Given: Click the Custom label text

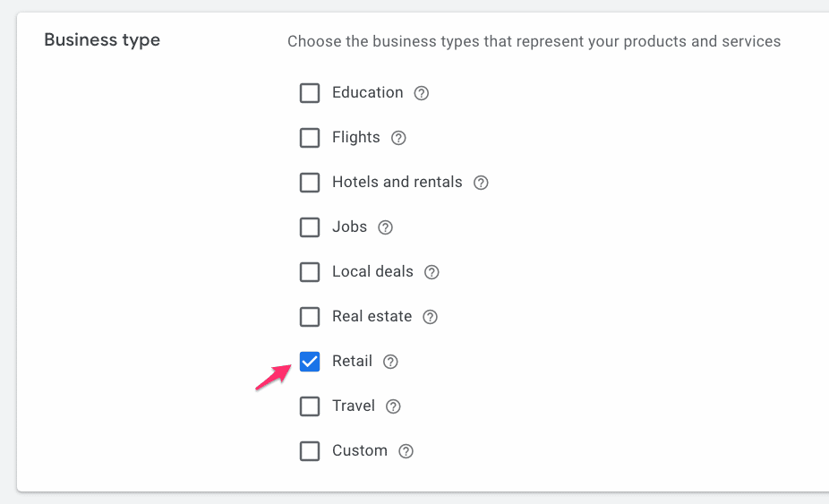Looking at the screenshot, I should pos(360,450).
